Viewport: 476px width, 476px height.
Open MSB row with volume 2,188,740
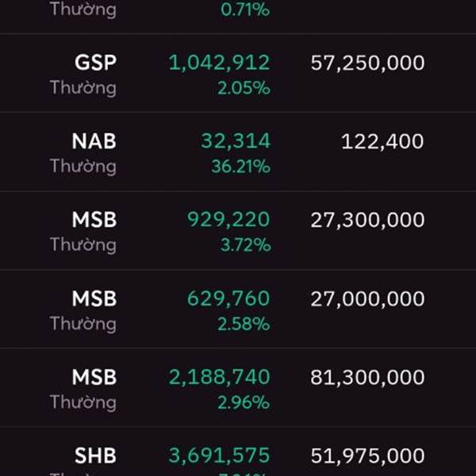(238, 387)
